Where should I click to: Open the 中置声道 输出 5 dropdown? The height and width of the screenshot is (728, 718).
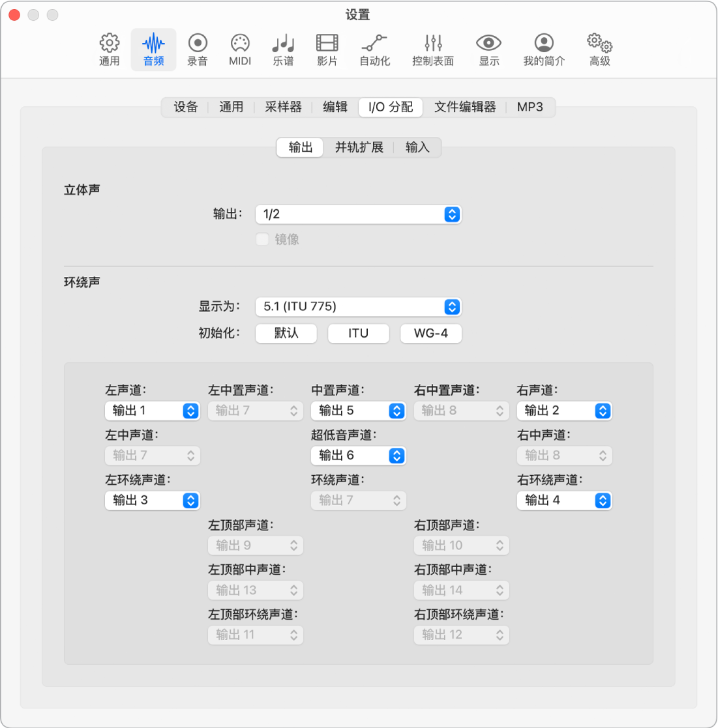coord(358,411)
